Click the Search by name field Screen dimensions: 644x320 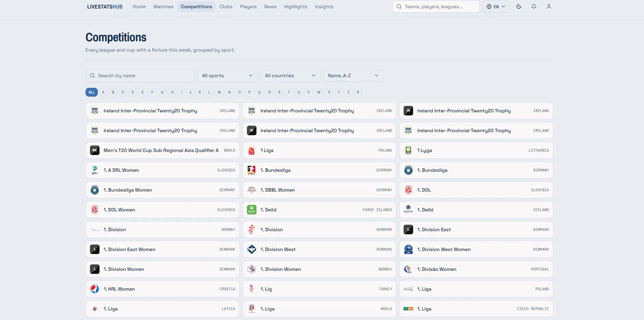tap(140, 75)
